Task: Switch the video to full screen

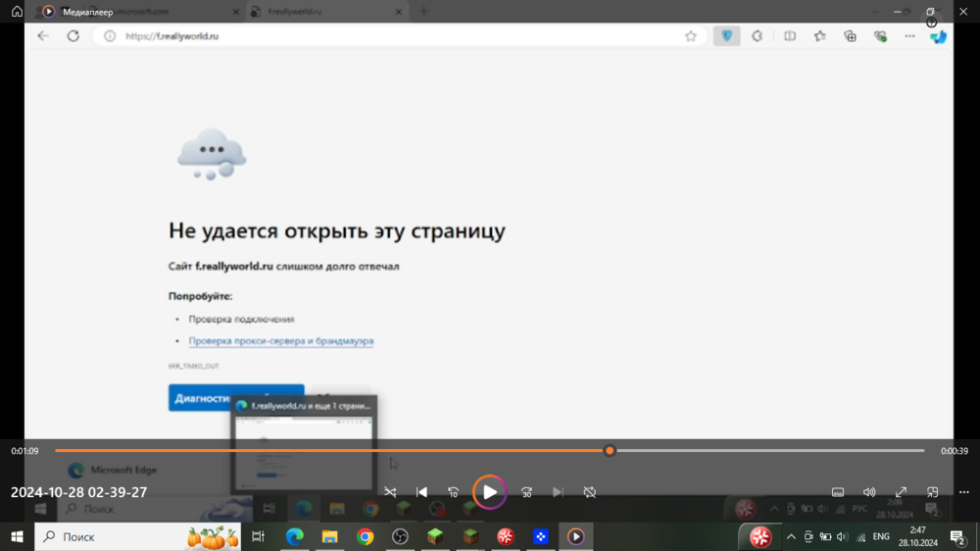Action: 901,492
